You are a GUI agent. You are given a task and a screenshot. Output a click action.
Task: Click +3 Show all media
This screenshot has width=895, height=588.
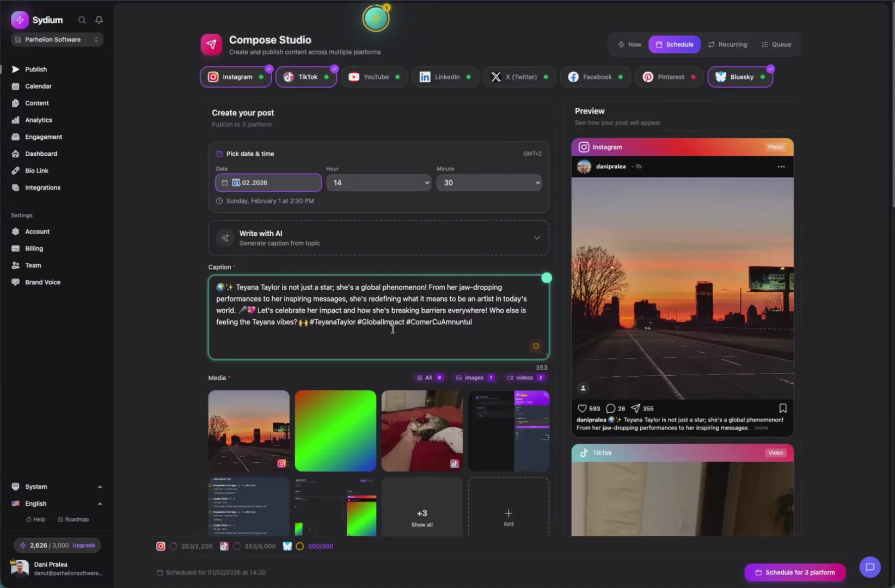click(422, 507)
